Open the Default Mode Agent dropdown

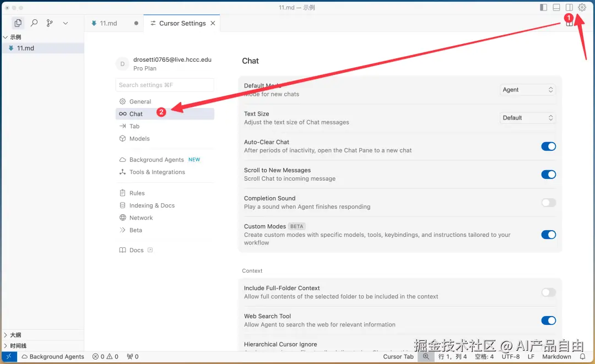(527, 90)
